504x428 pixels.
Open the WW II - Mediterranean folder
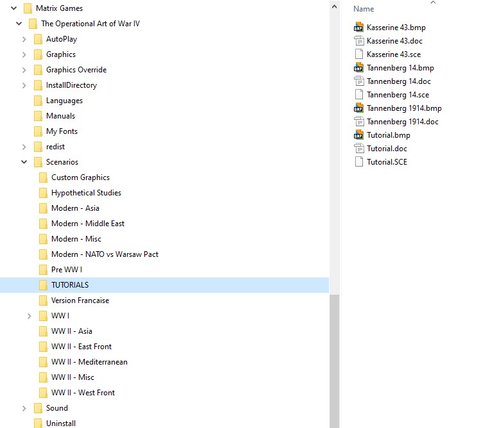[x=89, y=362]
